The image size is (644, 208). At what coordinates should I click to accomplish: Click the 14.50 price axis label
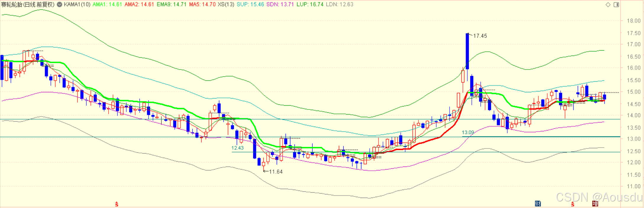click(634, 104)
